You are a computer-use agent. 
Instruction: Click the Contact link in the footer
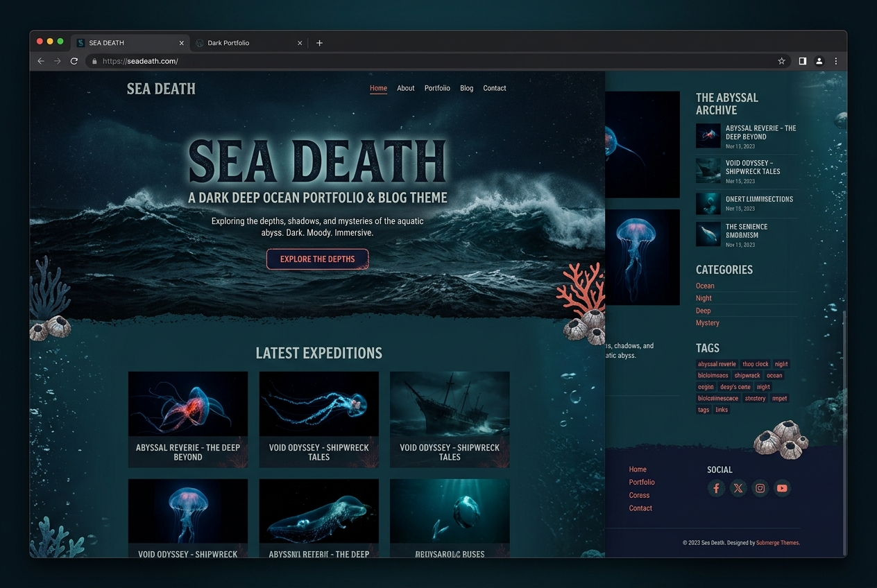pos(640,508)
